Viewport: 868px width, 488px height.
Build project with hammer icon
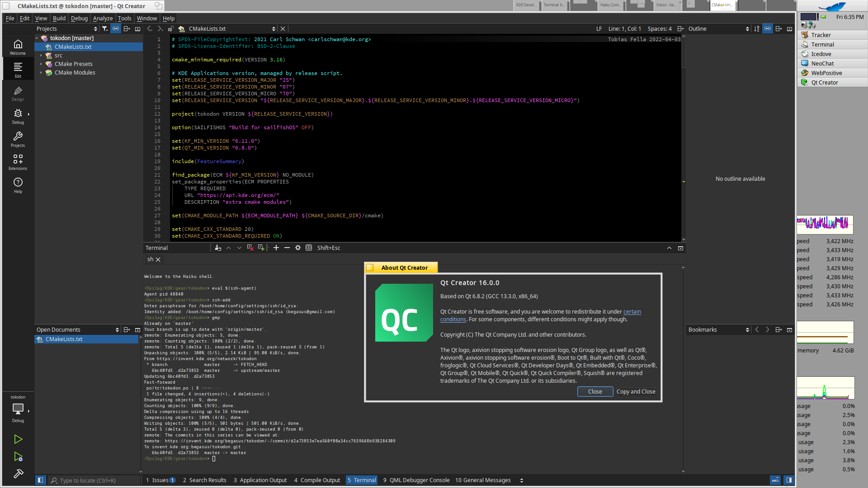pos(18,474)
